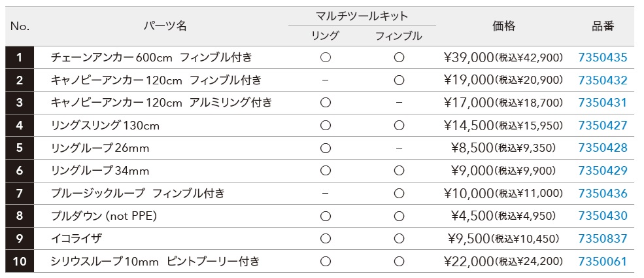Select product code 7350429
644x278 pixels.
(603, 171)
